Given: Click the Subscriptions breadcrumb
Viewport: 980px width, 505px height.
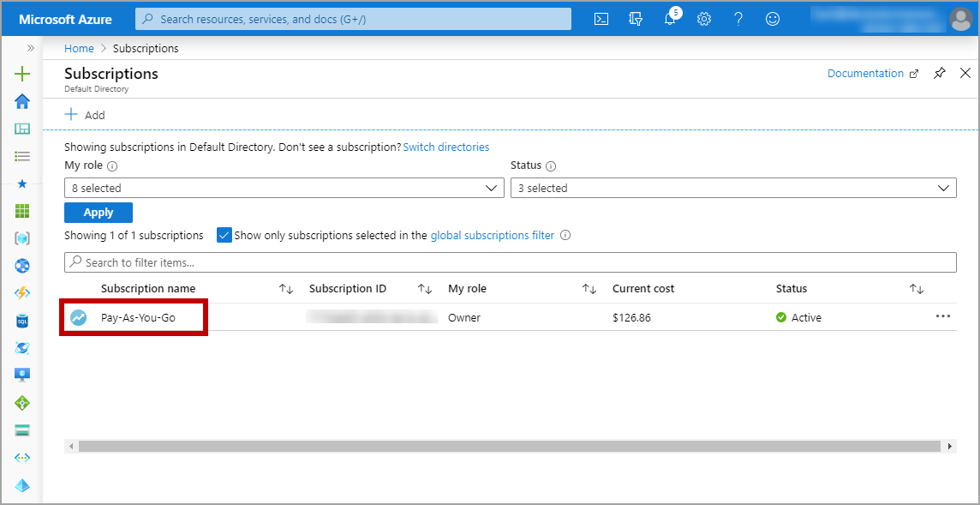Looking at the screenshot, I should (146, 48).
